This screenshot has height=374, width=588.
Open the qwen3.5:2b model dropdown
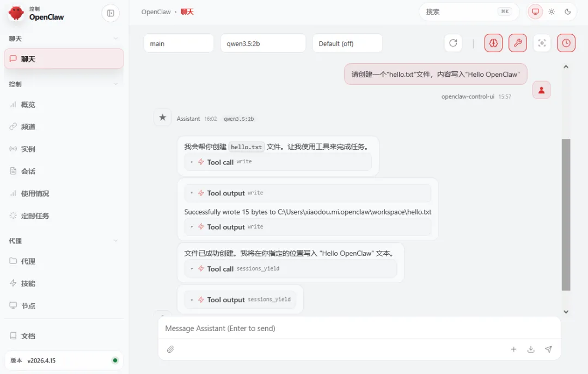point(264,44)
